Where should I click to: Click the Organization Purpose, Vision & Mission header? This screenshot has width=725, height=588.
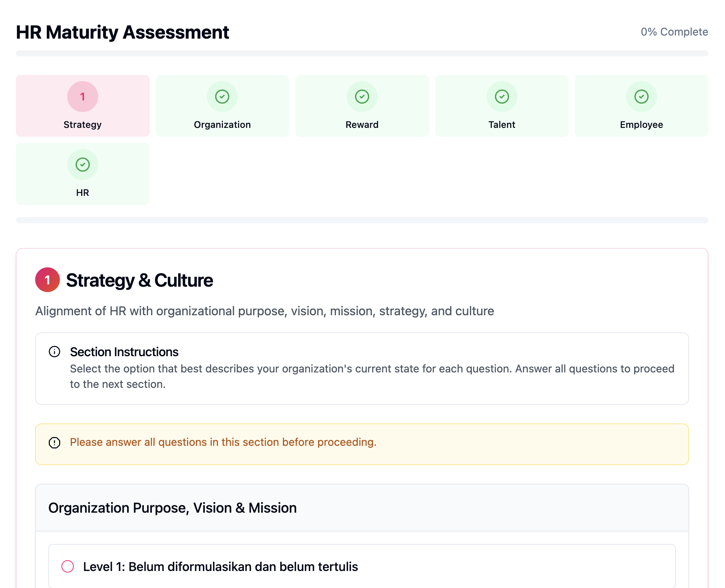point(172,508)
